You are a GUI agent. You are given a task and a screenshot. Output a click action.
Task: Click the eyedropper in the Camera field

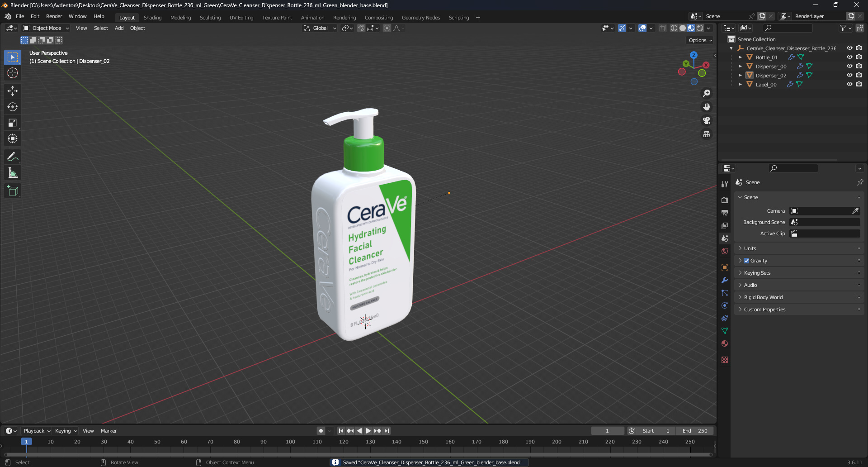[855, 211]
